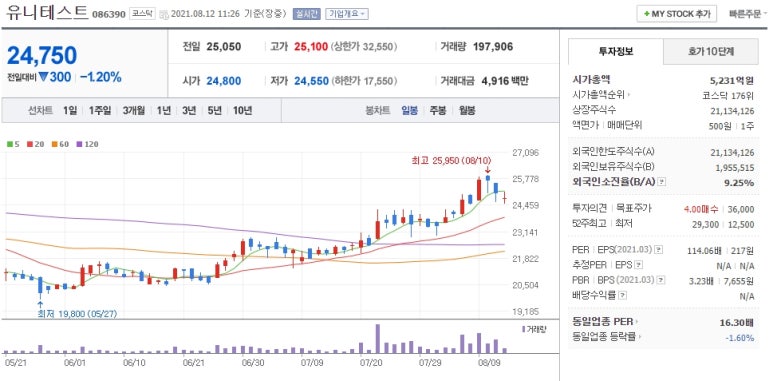
Task: Click the 최고 25,950 (08/10) chart marker
Action: [x=451, y=161]
